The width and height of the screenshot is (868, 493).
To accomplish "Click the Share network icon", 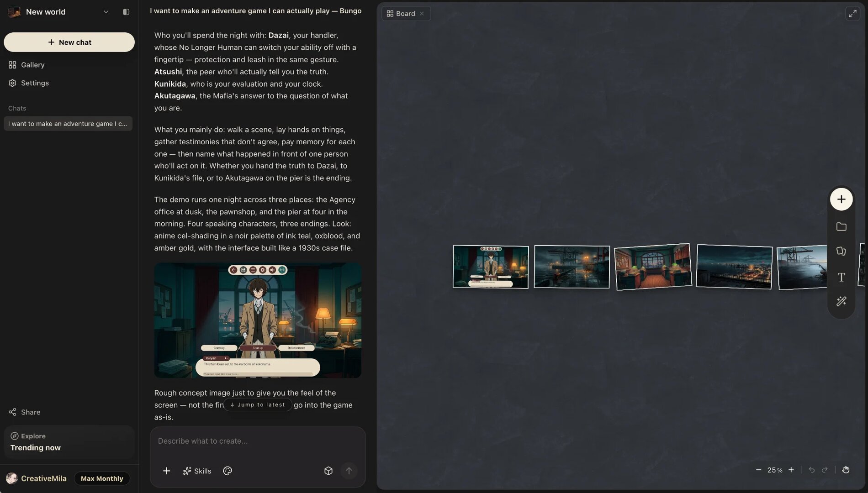I will tap(12, 412).
